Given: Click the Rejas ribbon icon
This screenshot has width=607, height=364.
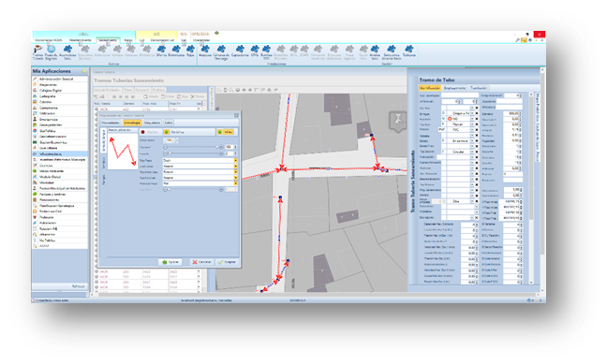Looking at the screenshot, I should (x=190, y=51).
